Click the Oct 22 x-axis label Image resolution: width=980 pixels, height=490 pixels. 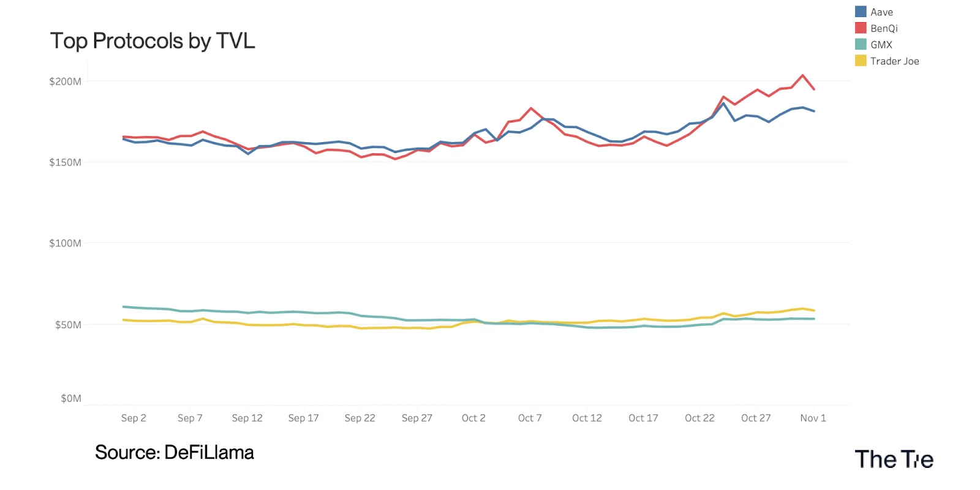[x=699, y=418]
